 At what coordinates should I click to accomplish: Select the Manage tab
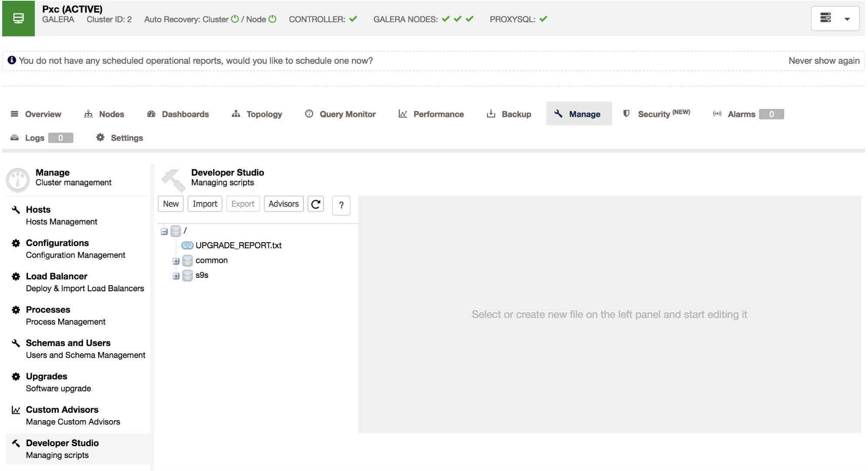[579, 114]
